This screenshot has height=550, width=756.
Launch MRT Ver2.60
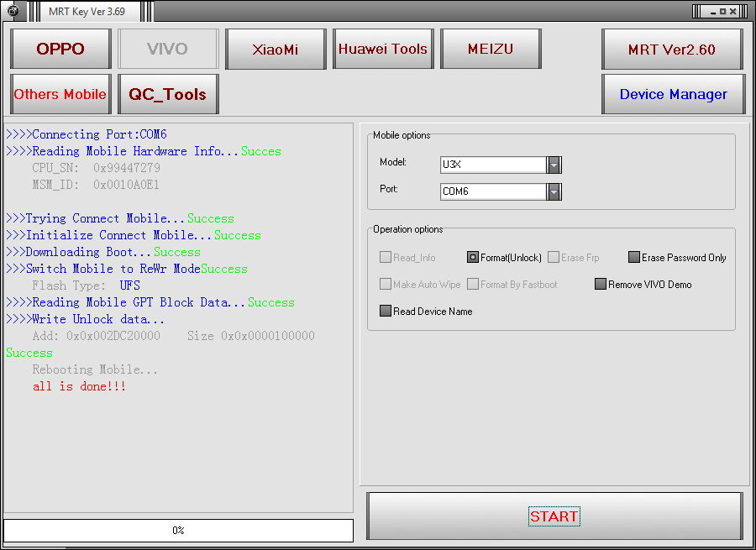(672, 49)
